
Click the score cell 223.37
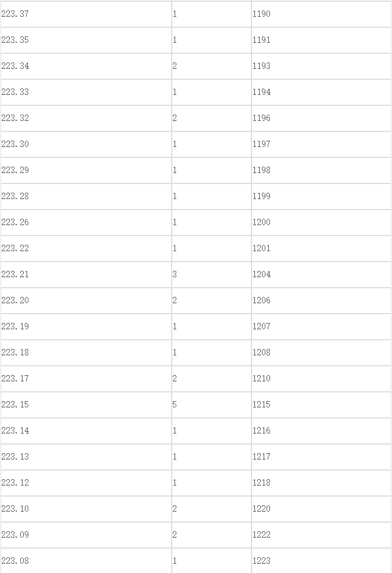click(86, 14)
